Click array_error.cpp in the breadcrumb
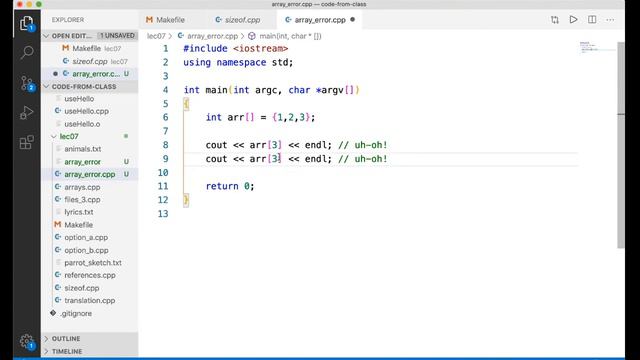This screenshot has height=360, width=640. pyautogui.click(x=212, y=36)
